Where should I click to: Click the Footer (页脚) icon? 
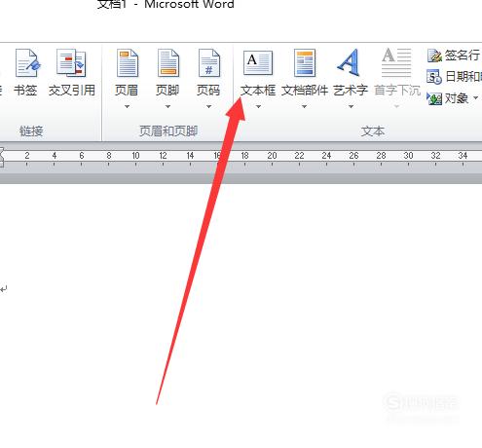[x=167, y=63]
